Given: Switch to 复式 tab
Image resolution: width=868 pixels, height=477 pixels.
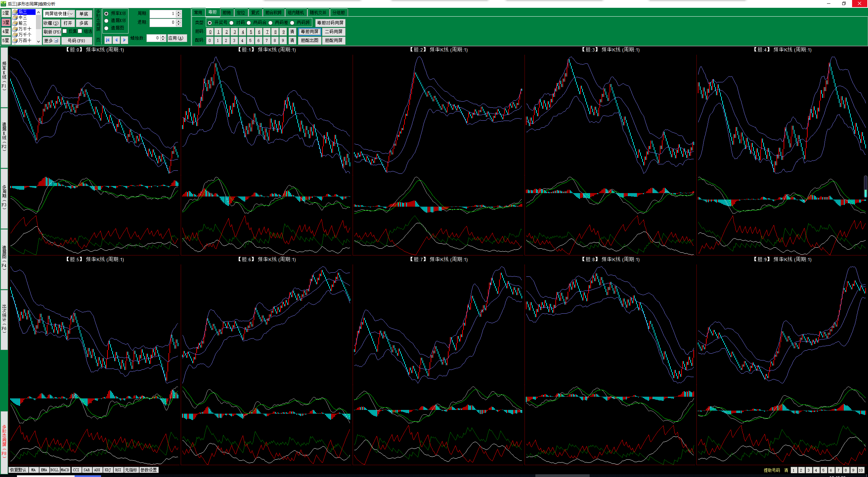Looking at the screenshot, I should 255,13.
